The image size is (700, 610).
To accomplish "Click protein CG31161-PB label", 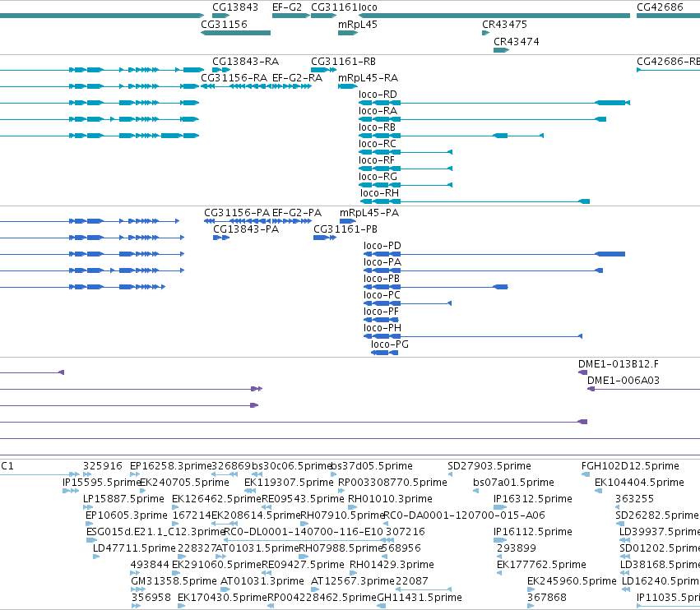I will 345,229.
